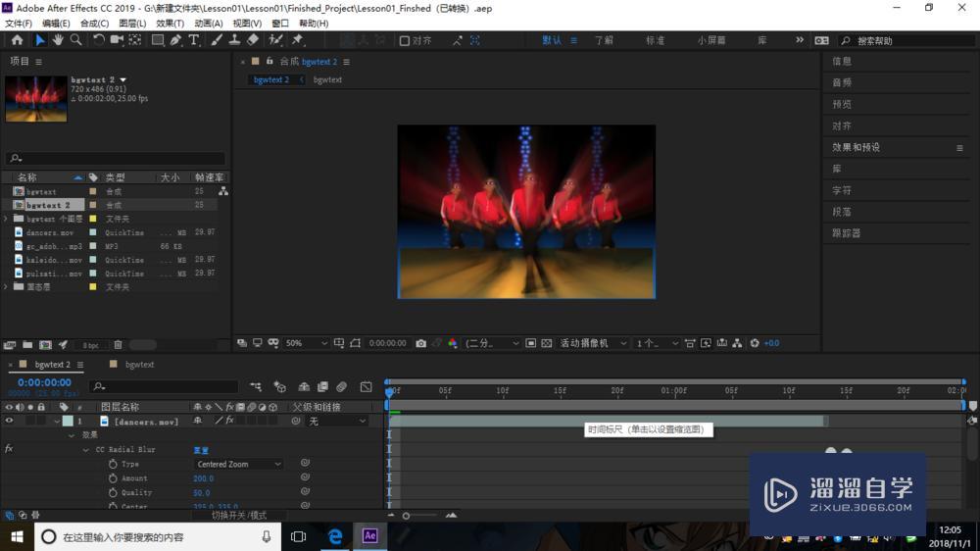This screenshot has width=980, height=551.
Task: Click the project search field
Action: (x=116, y=158)
